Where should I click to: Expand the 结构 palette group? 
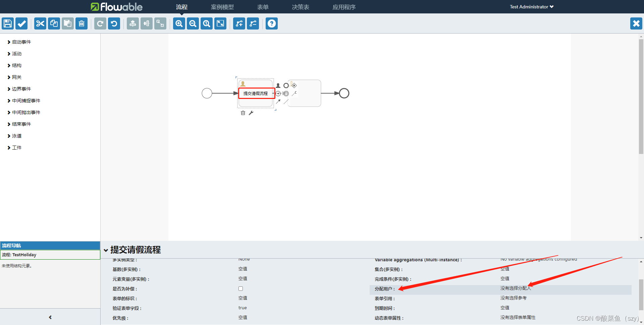point(14,65)
